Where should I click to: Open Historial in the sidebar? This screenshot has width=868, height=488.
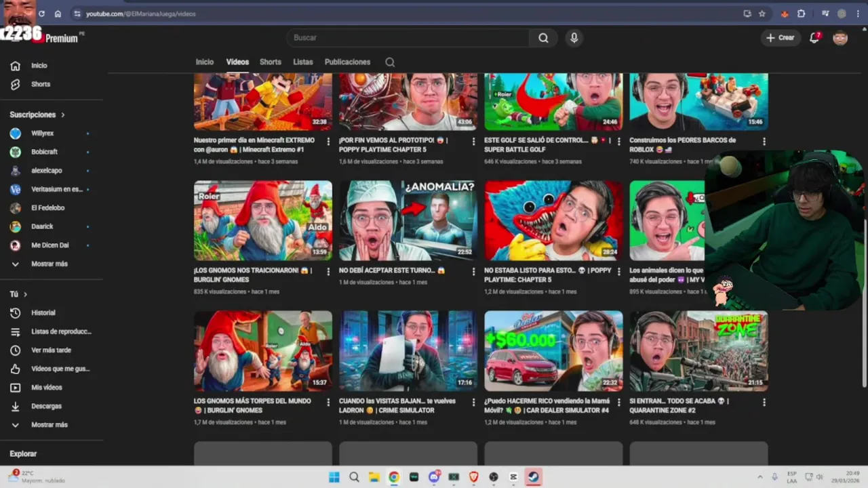[x=43, y=313]
